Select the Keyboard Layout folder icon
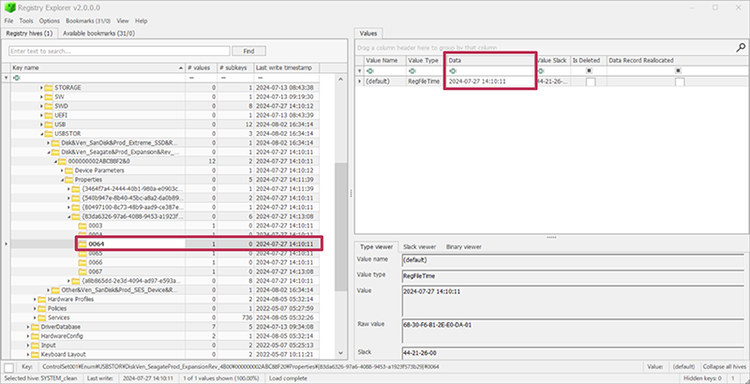Viewport: 750px width, 384px height. click(35, 355)
